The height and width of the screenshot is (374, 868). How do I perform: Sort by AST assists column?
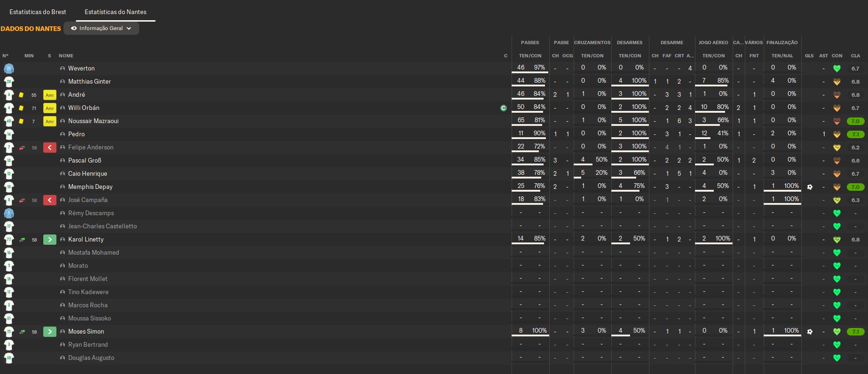click(x=823, y=55)
